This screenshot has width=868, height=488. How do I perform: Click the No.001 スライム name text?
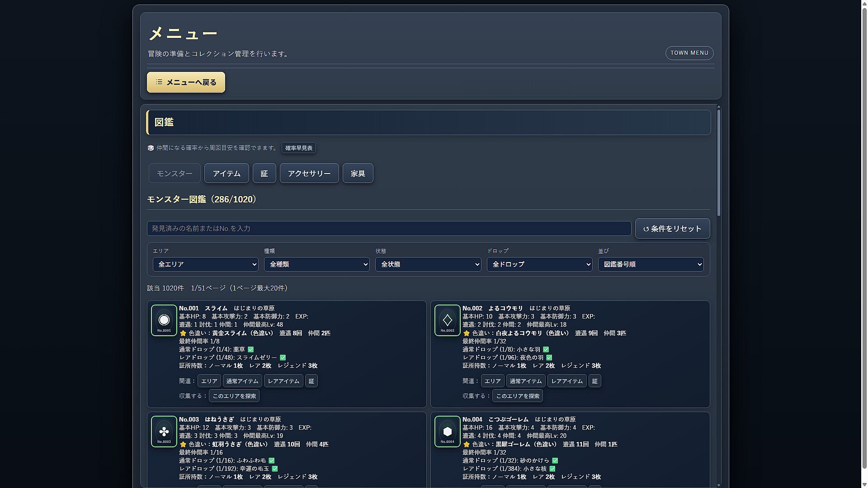[203, 308]
